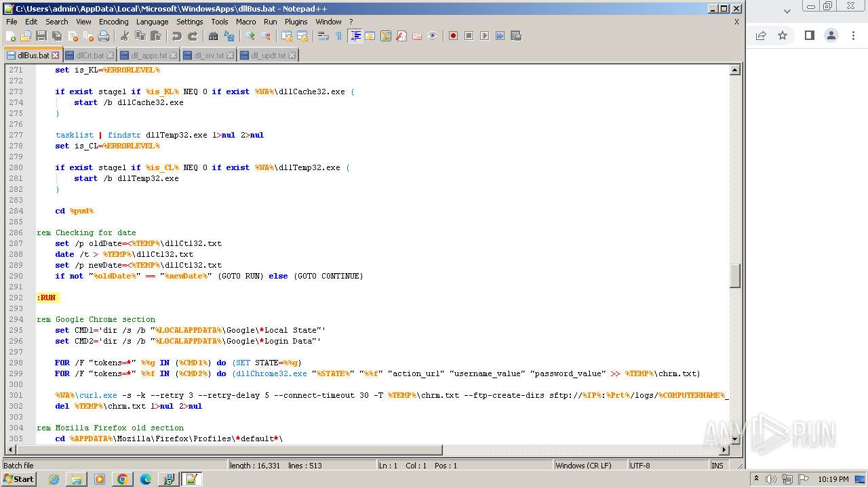Toggle the indent guide toolbar button
Screen dimensions: 868x488
tap(354, 36)
